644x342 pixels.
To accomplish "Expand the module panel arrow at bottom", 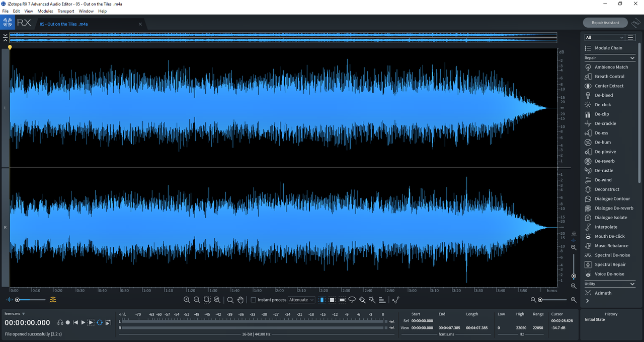I will [x=588, y=301].
